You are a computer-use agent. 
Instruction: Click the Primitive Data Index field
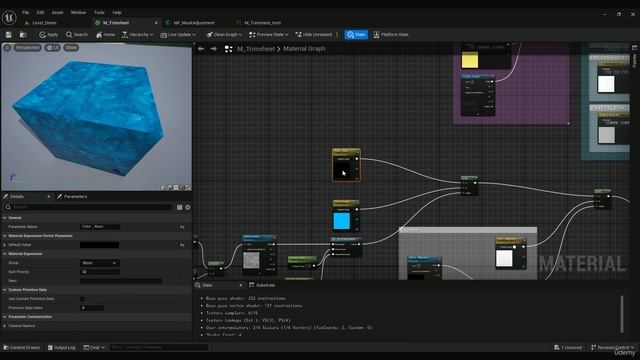coord(92,308)
